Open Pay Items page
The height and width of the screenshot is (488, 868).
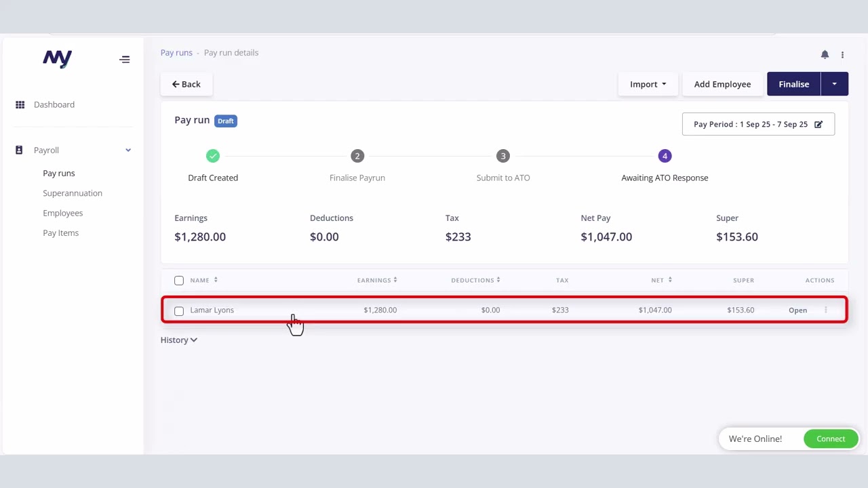tap(61, 232)
